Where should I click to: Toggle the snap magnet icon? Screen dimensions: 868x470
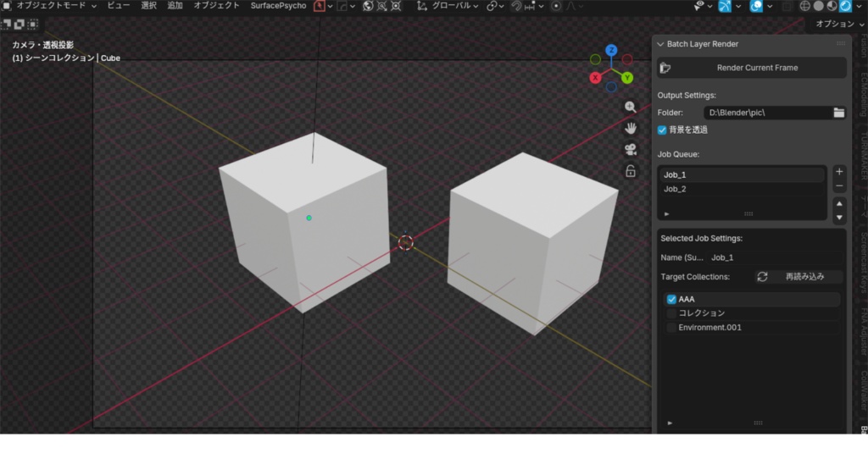tap(516, 6)
